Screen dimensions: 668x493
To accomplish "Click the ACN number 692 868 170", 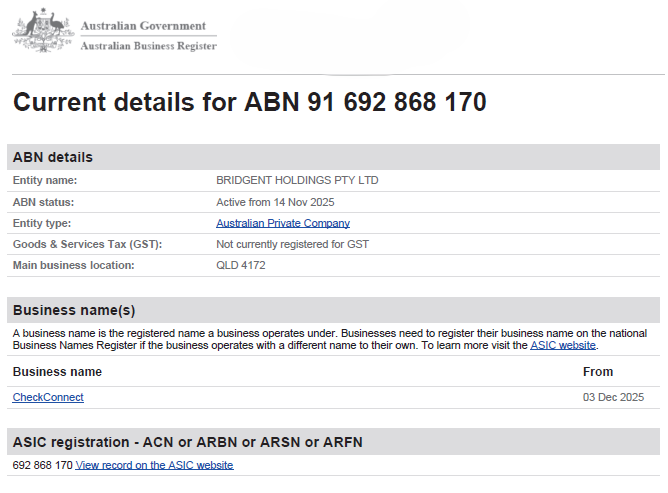I will click(x=43, y=465).
